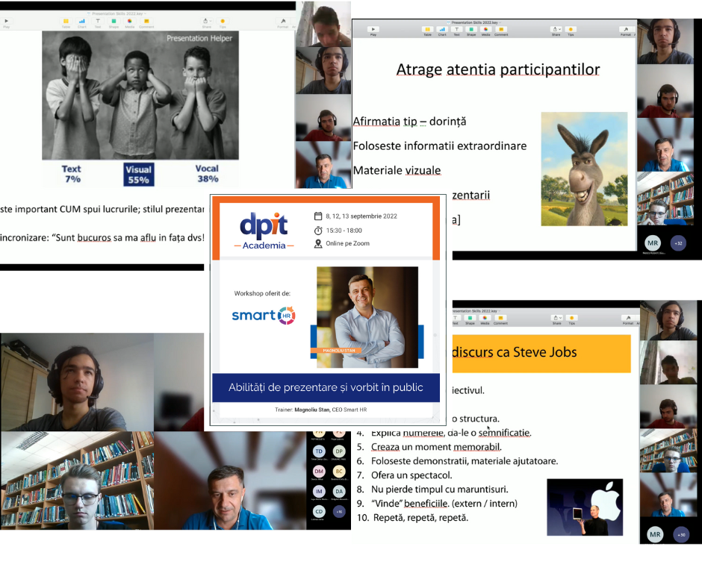Click highlighted 'Visual 55%' label

pos(139,175)
